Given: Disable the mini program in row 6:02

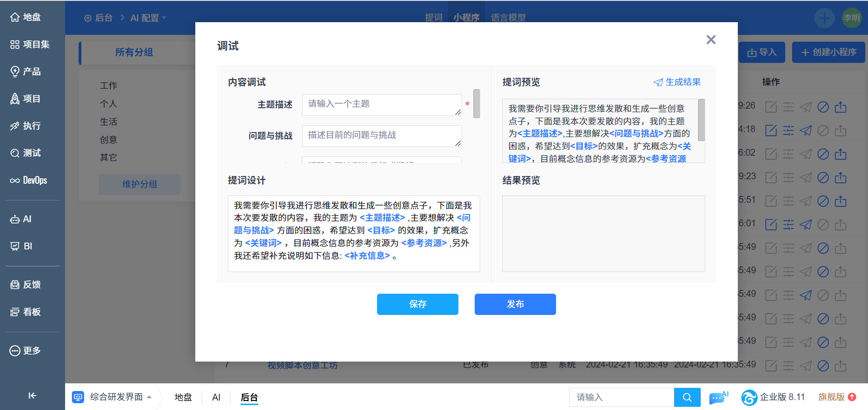Looking at the screenshot, I should (823, 154).
